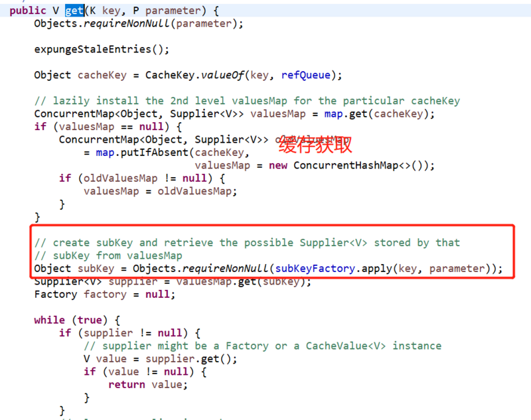
Task: Click the 'supplier might be a Factory' comment
Action: tap(262, 346)
